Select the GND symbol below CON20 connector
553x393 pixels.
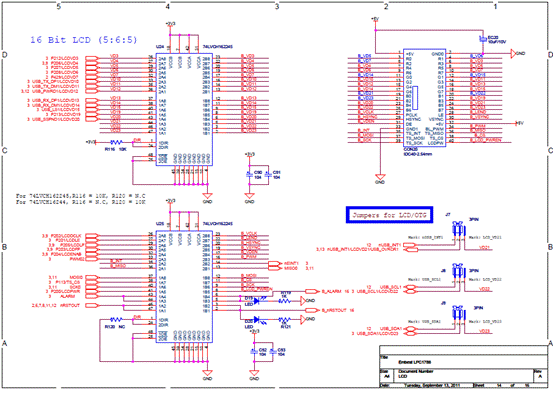click(380, 177)
